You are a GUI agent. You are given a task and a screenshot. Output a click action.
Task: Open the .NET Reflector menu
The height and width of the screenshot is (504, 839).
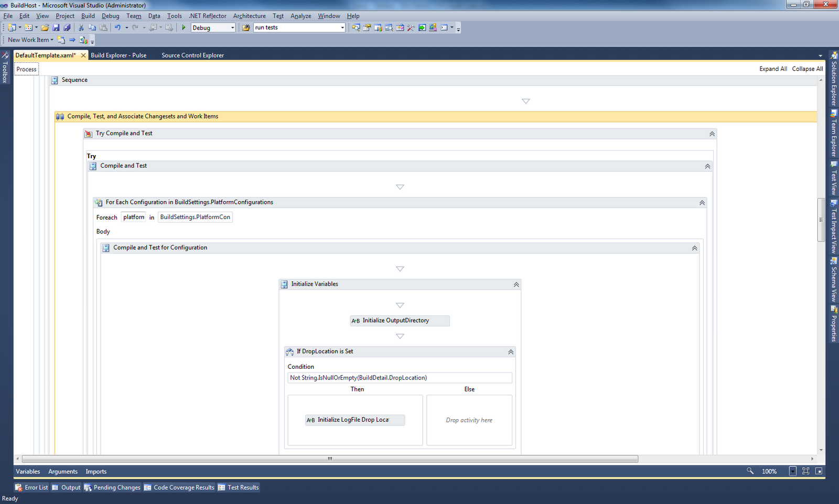(x=208, y=16)
